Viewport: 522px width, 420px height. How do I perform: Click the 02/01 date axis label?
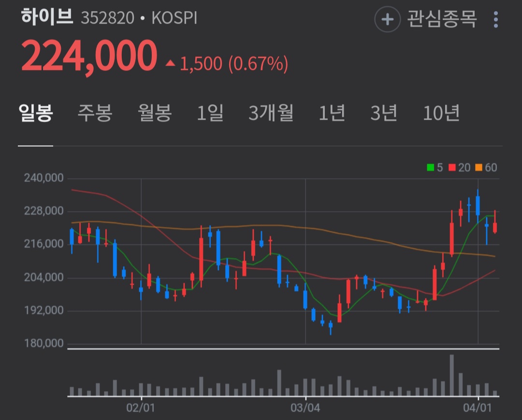point(141,408)
